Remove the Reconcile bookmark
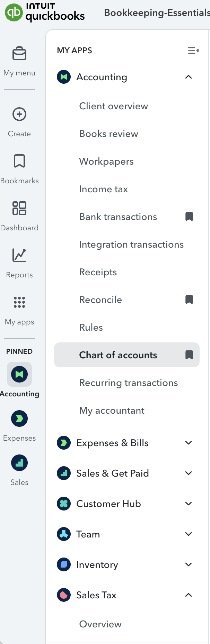This screenshot has width=210, height=644. click(189, 300)
